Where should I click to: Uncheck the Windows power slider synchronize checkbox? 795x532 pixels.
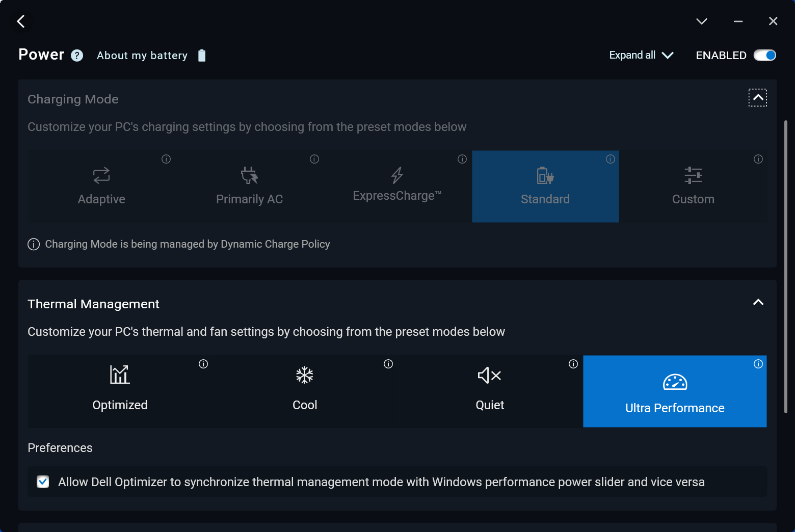43,482
